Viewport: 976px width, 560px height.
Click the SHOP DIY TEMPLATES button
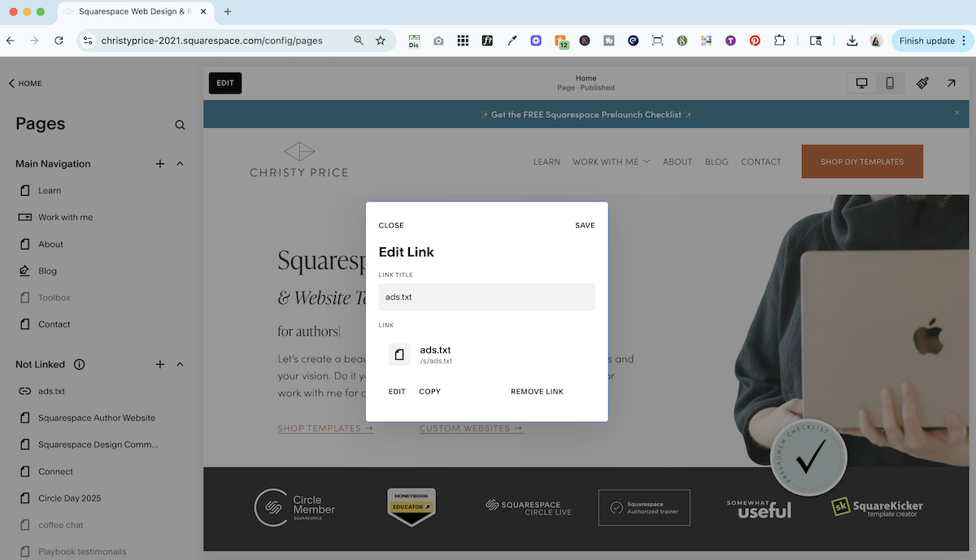[x=862, y=162]
